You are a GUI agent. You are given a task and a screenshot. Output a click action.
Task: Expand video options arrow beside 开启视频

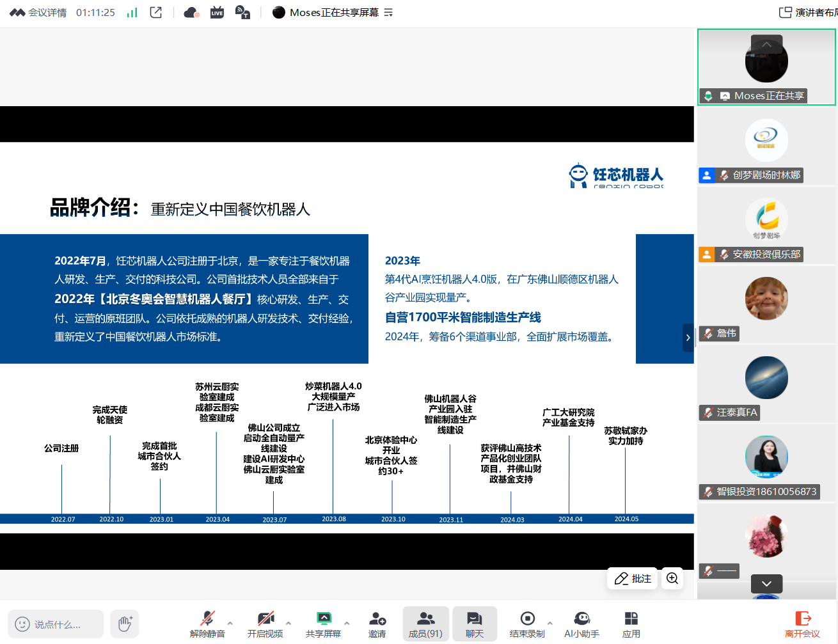point(289,623)
